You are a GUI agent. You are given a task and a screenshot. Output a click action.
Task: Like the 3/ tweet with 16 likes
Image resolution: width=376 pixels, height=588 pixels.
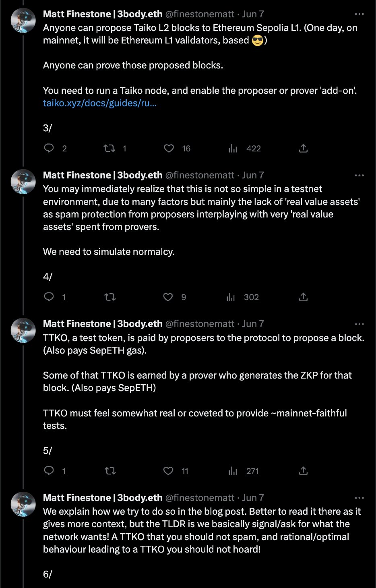tap(169, 149)
